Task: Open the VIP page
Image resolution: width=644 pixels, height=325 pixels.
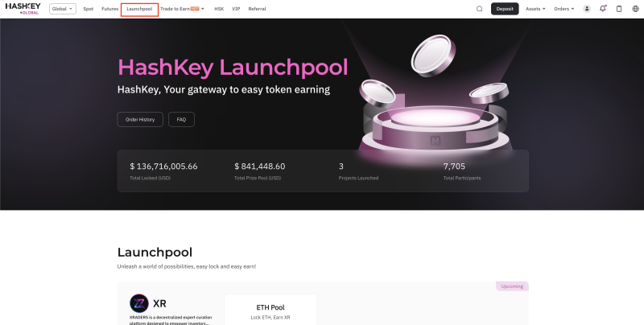Action: 236,9
